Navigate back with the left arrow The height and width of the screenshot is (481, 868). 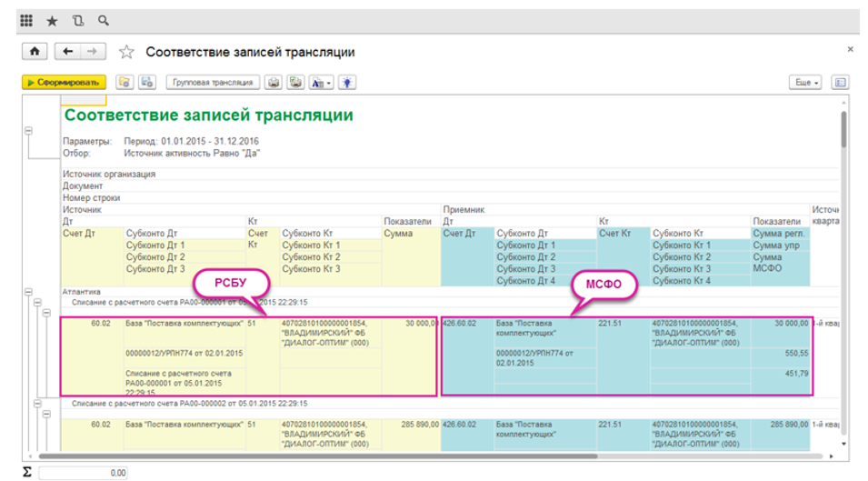[69, 52]
